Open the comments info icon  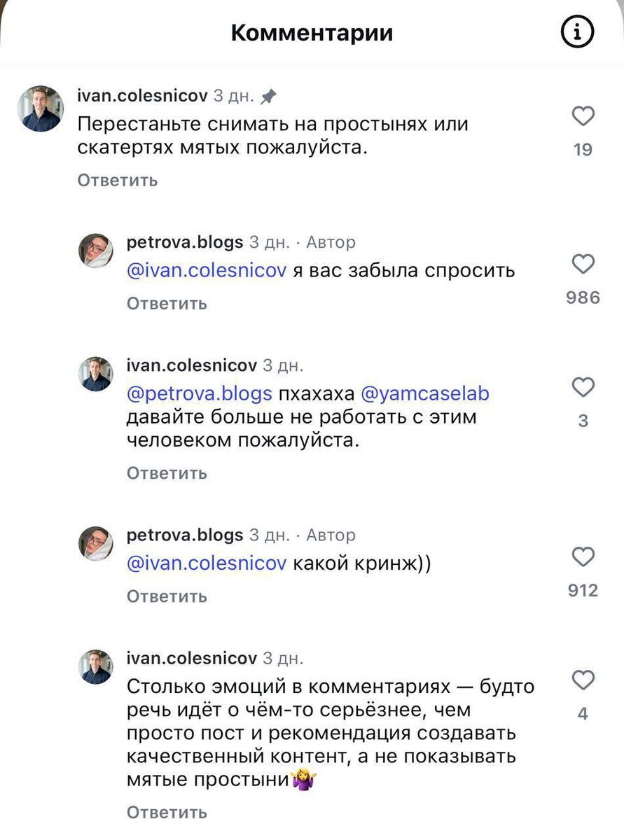[577, 32]
